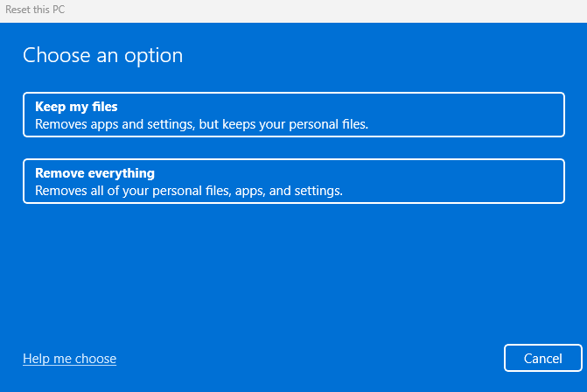Image resolution: width=587 pixels, height=392 pixels.
Task: Pick the option that removes all personal files
Action: point(293,181)
